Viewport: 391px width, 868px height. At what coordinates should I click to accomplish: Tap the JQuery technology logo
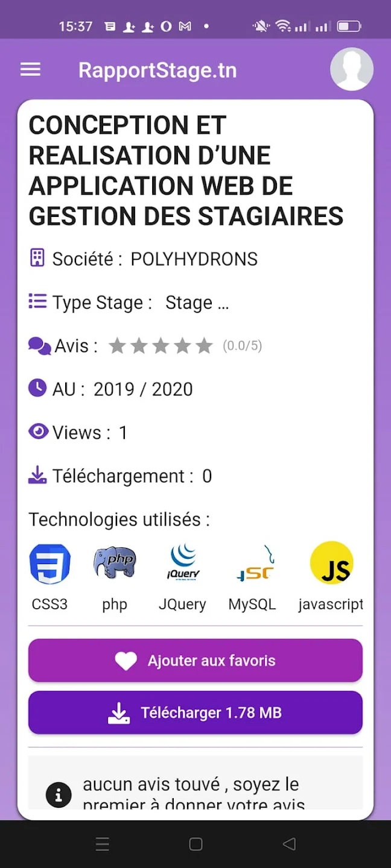coord(182,562)
